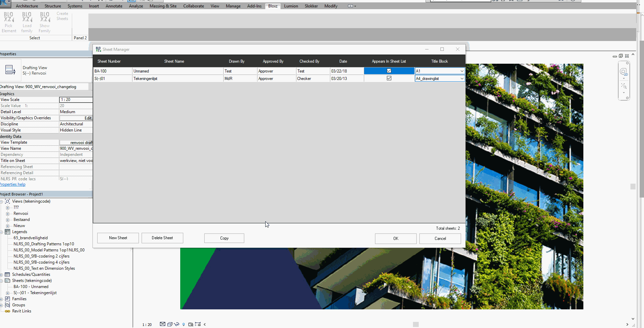Click the Drawn By cell MdR
644x328 pixels.
click(x=240, y=79)
